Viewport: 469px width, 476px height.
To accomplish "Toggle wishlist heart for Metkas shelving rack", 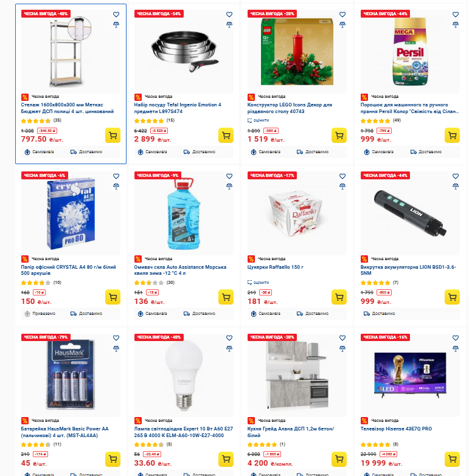I will (116, 14).
